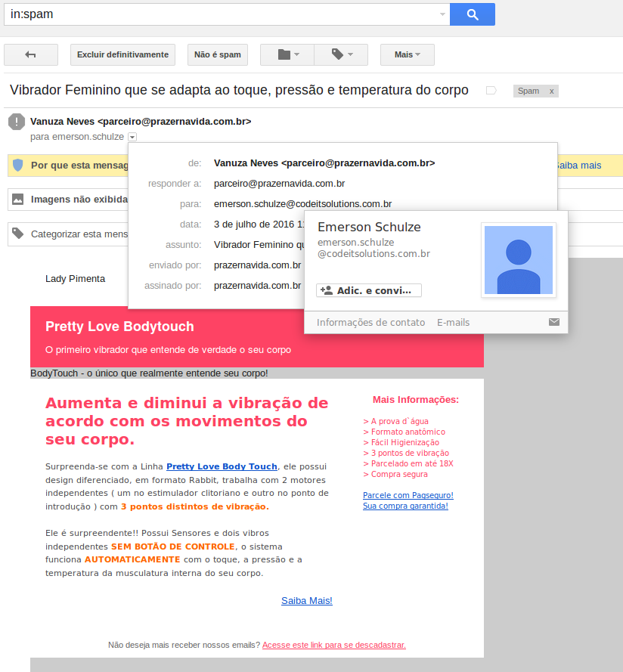Click the spam warning avatar icon
Viewport: 623px width, 672px height.
pos(17,121)
